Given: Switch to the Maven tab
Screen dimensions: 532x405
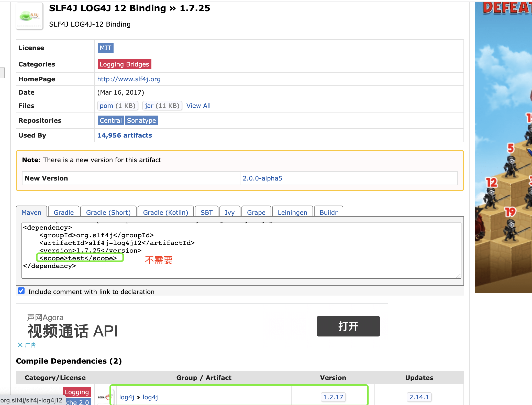Looking at the screenshot, I should [x=31, y=212].
